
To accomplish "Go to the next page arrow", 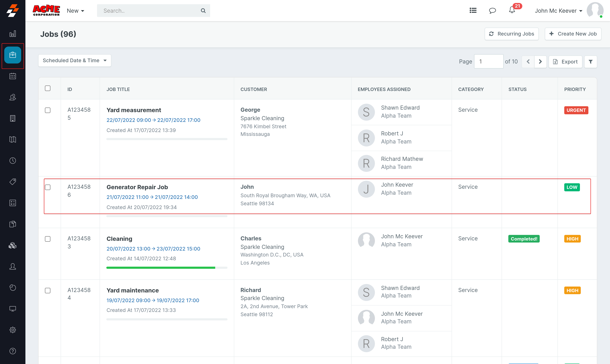I will pyautogui.click(x=540, y=62).
